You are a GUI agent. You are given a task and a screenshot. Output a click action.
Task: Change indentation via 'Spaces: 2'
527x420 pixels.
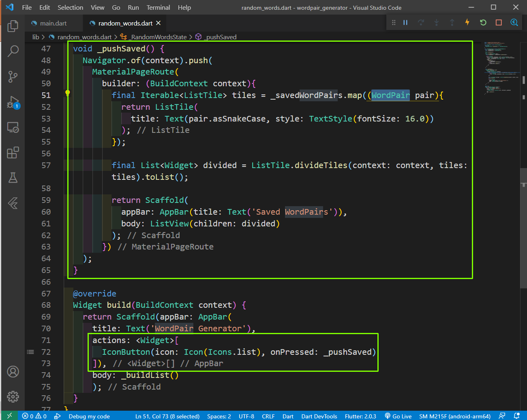tap(219, 416)
